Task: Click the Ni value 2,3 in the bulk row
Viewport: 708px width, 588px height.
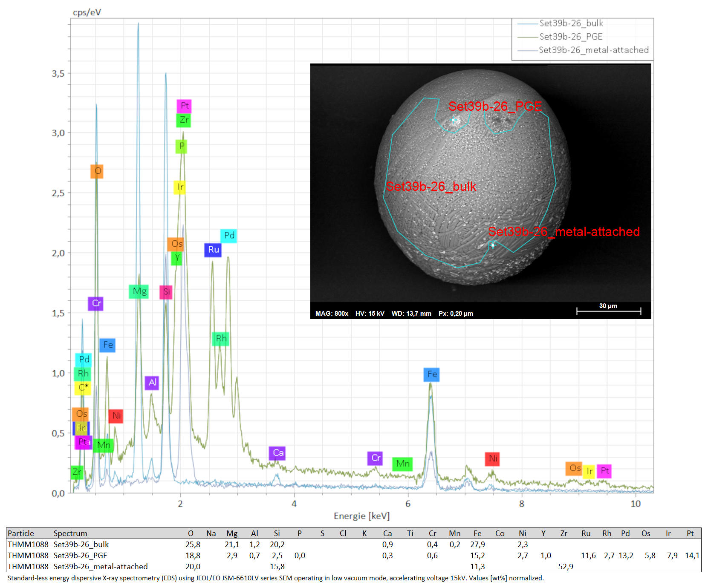Action: coord(523,545)
